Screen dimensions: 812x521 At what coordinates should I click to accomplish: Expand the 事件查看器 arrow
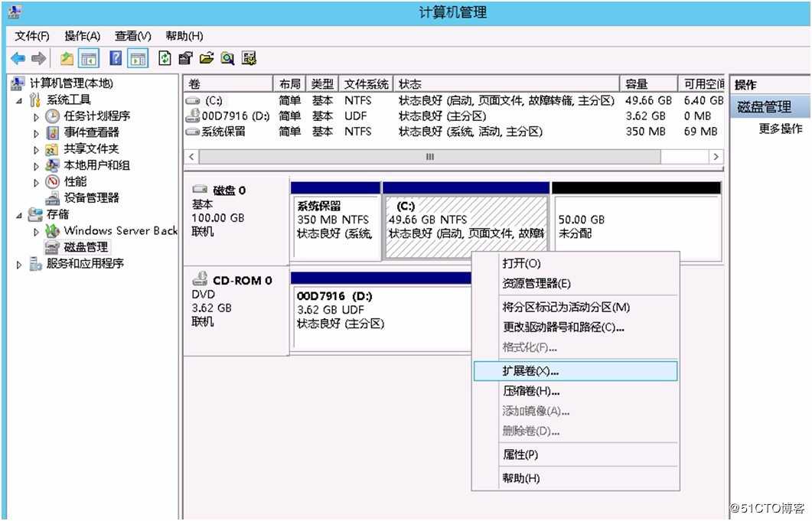[x=36, y=134]
